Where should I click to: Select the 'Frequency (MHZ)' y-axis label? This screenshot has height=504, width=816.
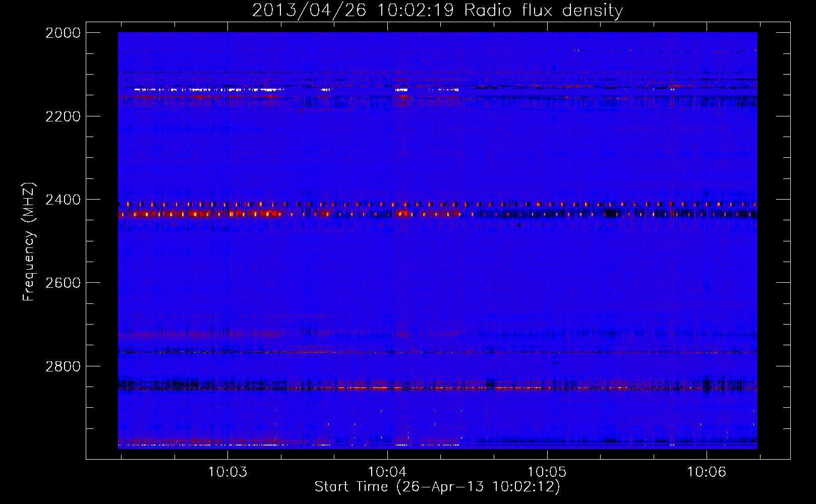click(x=29, y=242)
